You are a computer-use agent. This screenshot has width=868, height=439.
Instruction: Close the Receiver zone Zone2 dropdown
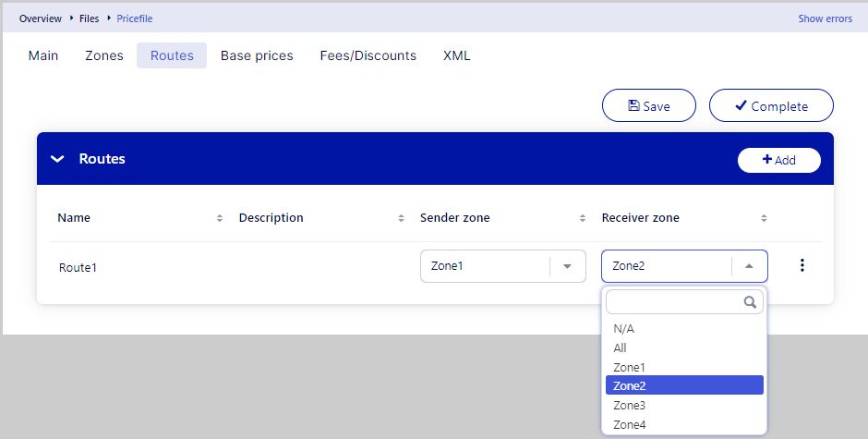click(x=749, y=266)
